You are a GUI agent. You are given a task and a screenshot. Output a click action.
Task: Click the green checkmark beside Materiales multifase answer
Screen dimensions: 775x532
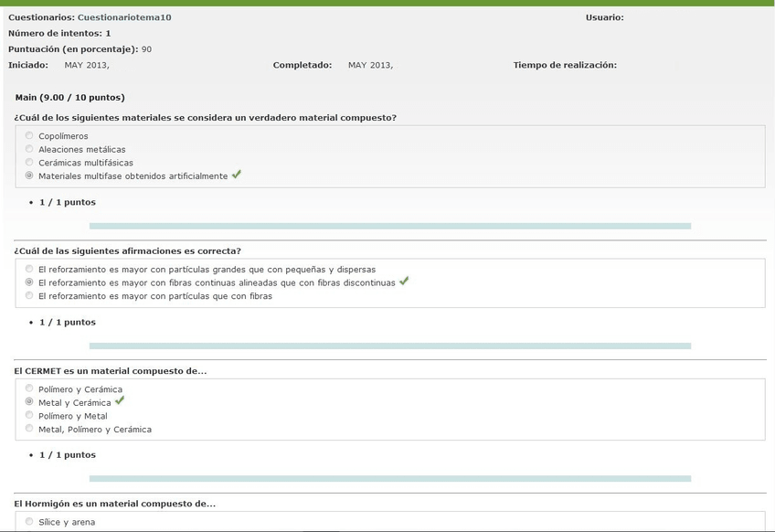pyautogui.click(x=237, y=175)
